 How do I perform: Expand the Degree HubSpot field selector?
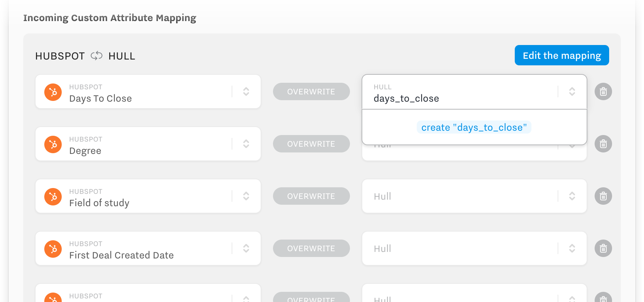246,144
